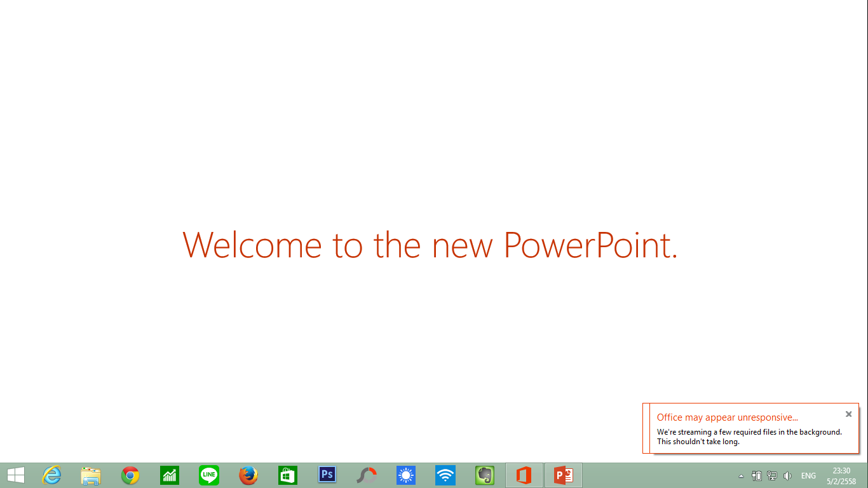Switch to Office taskbar window

click(x=524, y=475)
